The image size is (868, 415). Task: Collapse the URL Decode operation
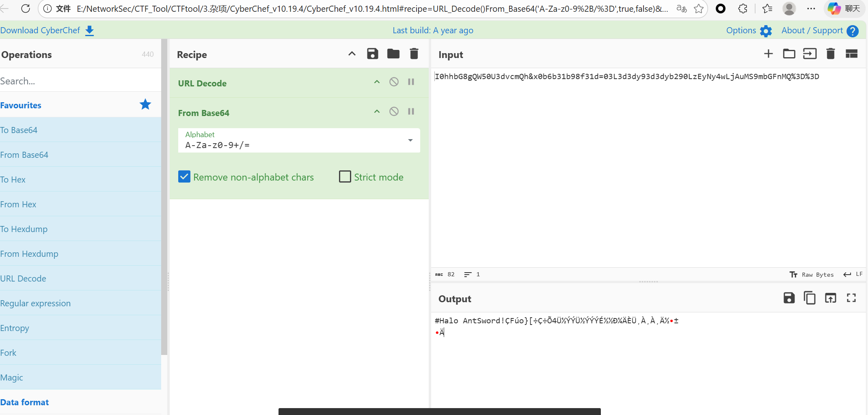click(377, 82)
